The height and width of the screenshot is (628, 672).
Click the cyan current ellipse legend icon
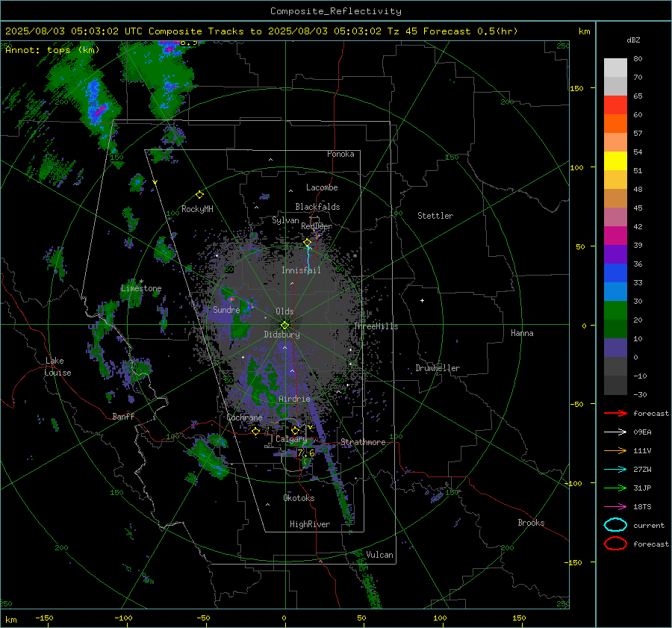tap(615, 525)
